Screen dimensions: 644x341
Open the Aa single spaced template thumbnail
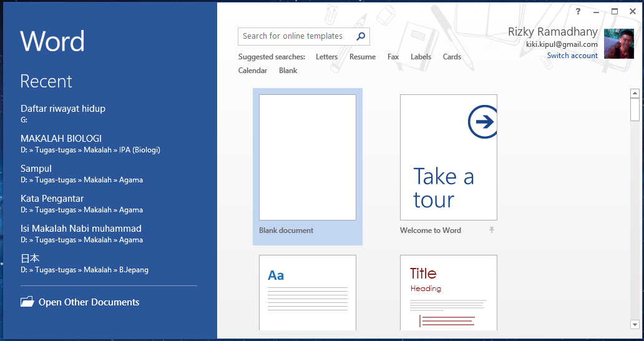point(308,292)
